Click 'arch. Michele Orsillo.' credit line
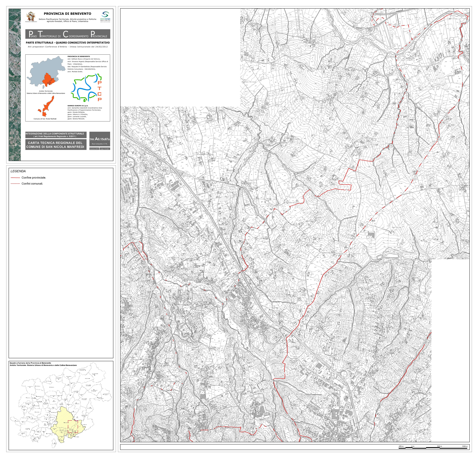The image size is (476, 458). point(75,72)
